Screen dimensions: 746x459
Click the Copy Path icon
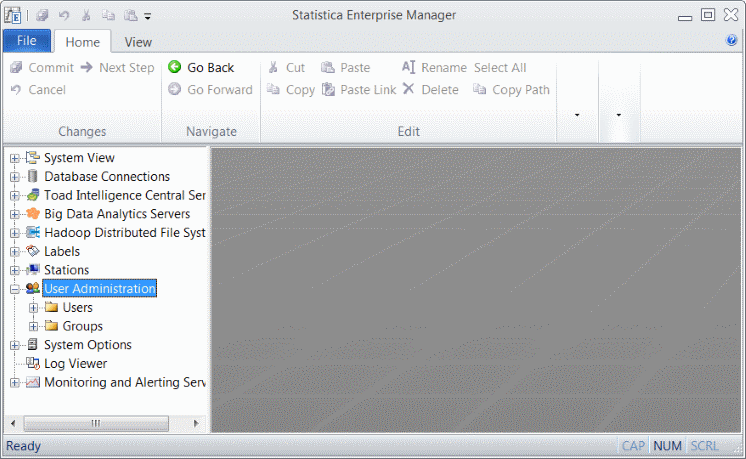tap(480, 89)
